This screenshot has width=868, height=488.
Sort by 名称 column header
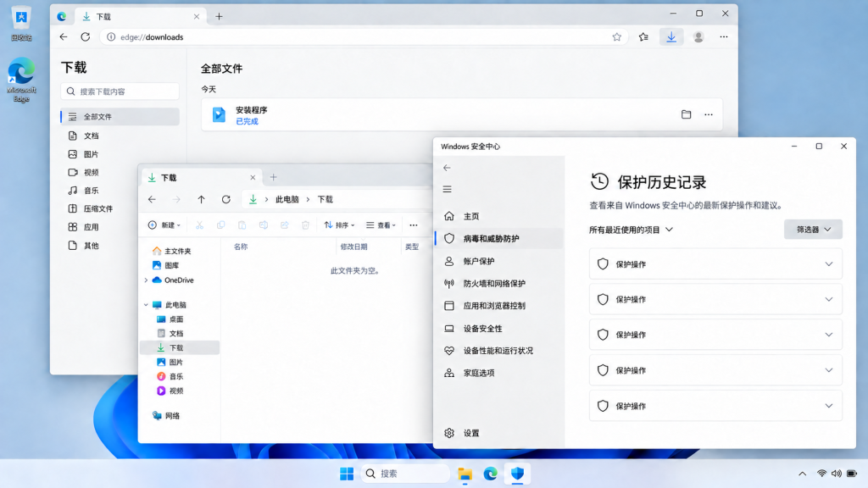pyautogui.click(x=241, y=247)
